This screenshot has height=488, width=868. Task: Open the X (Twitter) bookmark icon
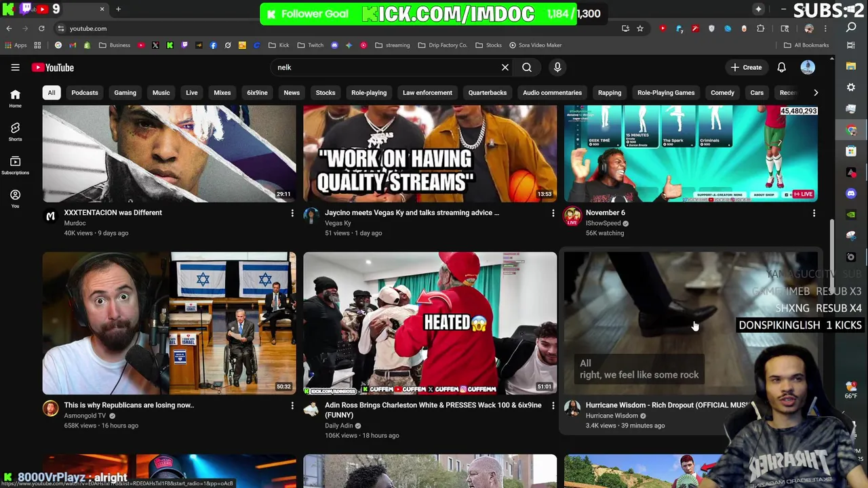click(155, 45)
